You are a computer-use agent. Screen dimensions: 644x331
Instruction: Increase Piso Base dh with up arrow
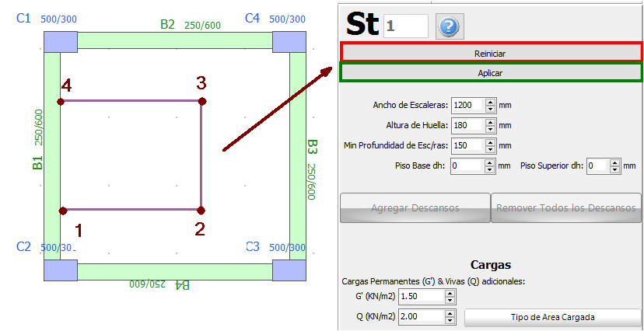490,162
